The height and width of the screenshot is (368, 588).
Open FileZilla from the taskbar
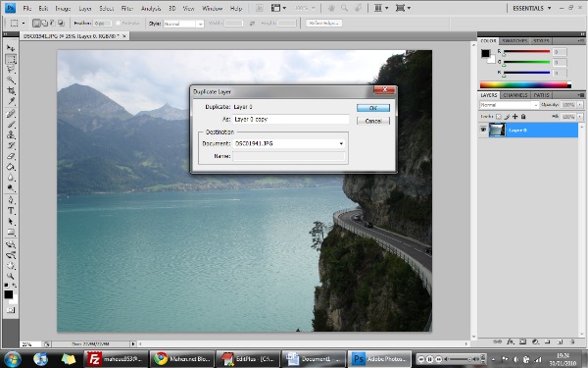pyautogui.click(x=116, y=359)
